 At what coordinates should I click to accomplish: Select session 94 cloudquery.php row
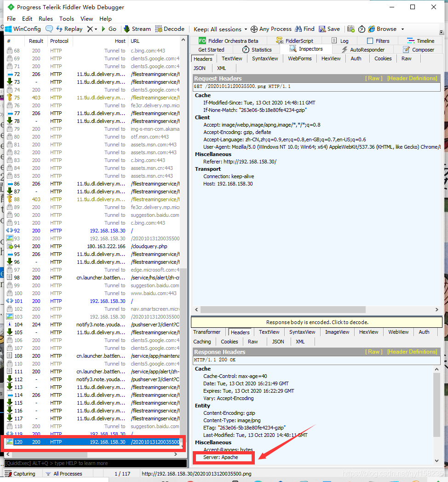pos(93,246)
